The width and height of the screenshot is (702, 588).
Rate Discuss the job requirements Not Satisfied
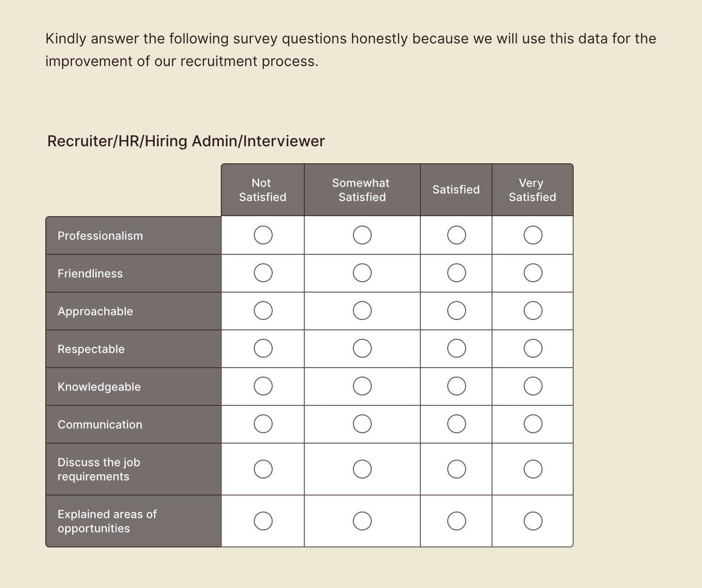pyautogui.click(x=263, y=469)
